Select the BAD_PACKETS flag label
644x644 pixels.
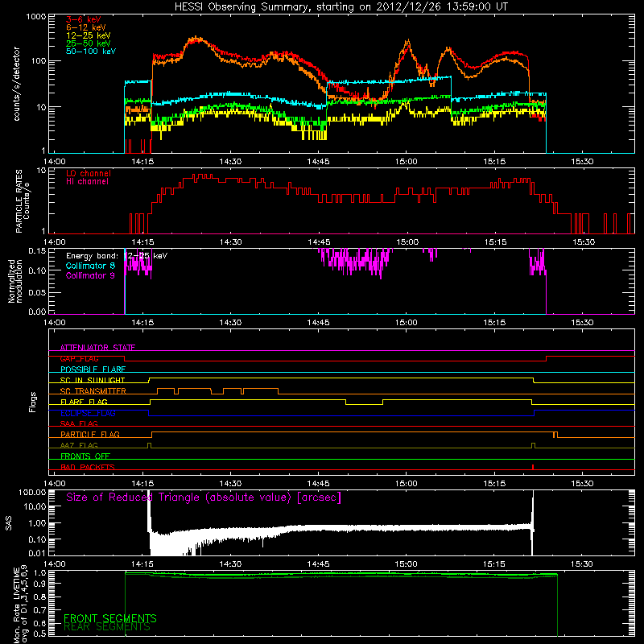tap(88, 467)
